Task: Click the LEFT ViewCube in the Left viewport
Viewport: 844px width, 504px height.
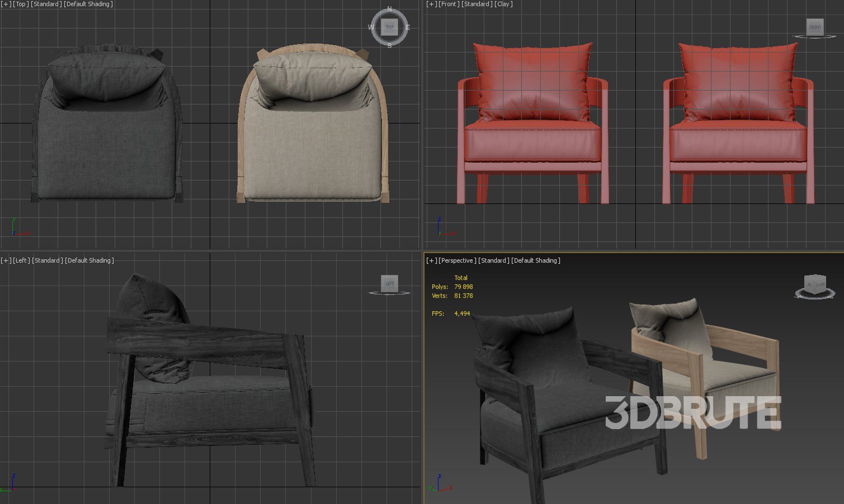Action: (x=389, y=283)
